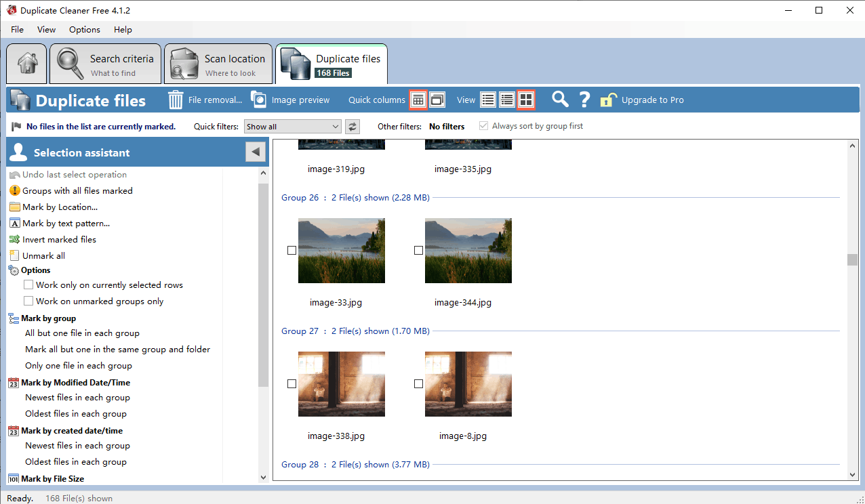Click the image-338.jpg sunlit room thumbnail

click(342, 384)
